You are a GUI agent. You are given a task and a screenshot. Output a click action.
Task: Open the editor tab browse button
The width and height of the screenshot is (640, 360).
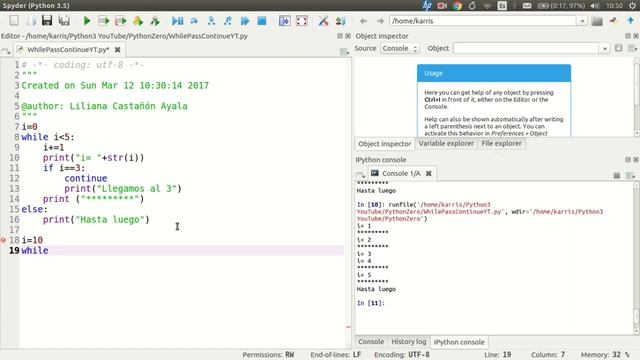[x=6, y=51]
